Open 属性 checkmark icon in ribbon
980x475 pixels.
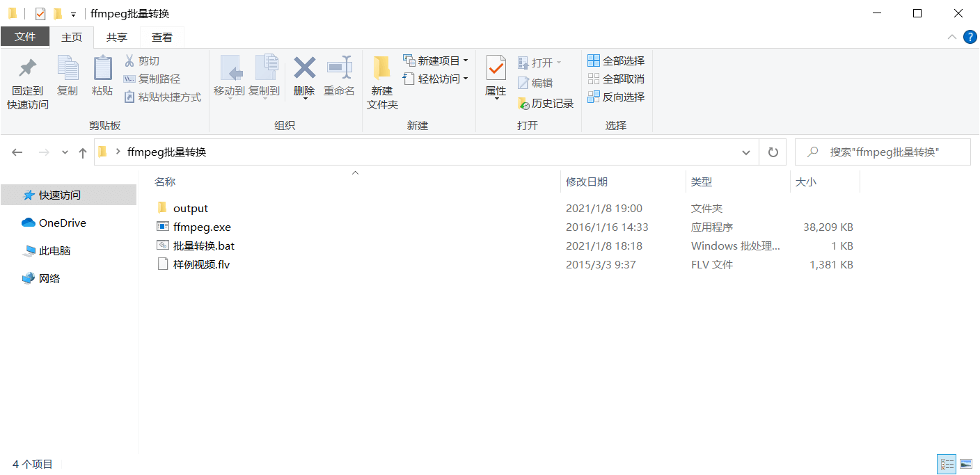(496, 69)
